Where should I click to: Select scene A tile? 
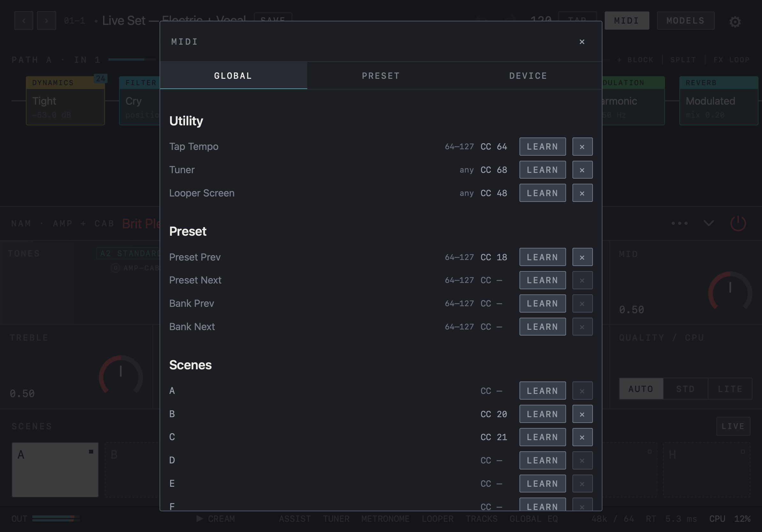(55, 469)
